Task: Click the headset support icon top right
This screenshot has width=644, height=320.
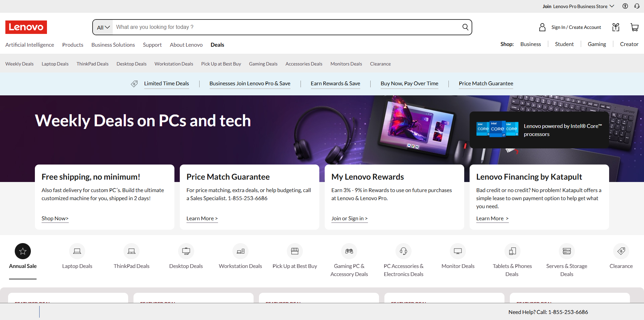Action: [x=637, y=6]
